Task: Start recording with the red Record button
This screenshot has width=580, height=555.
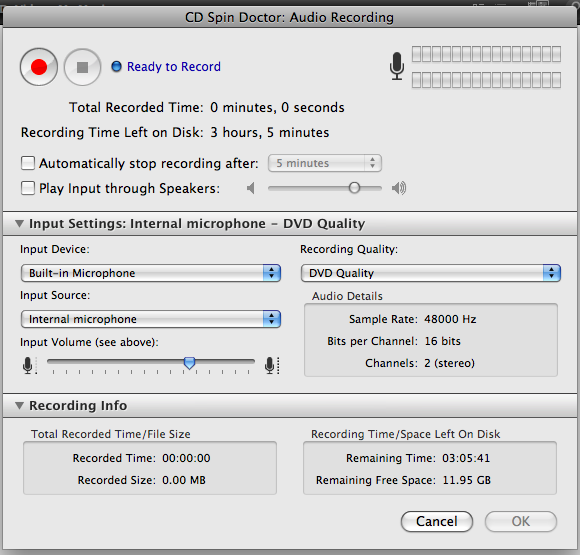Action: (39, 67)
